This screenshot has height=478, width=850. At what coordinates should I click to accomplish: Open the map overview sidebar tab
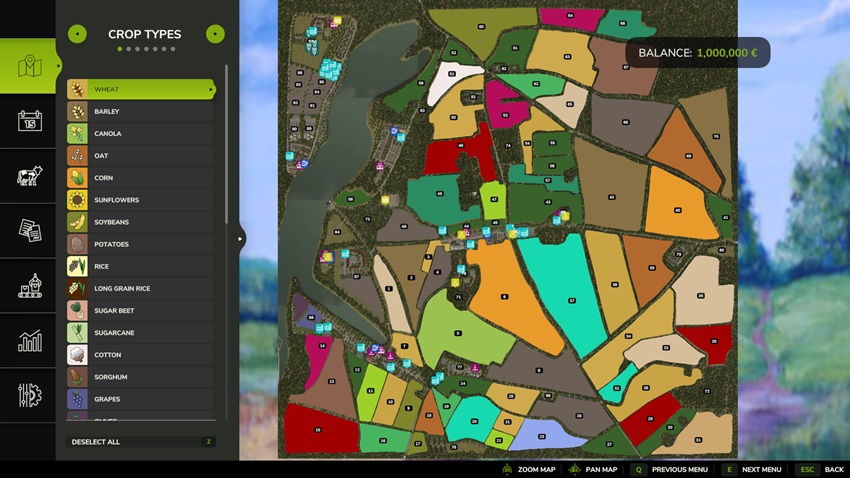(x=30, y=66)
